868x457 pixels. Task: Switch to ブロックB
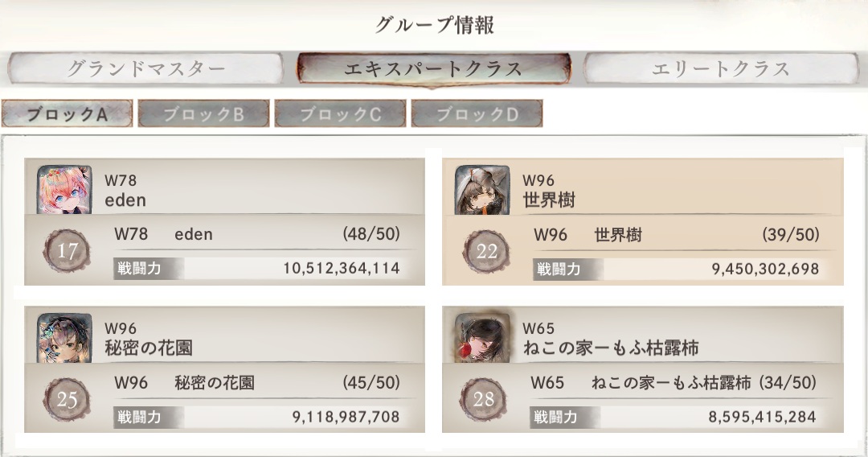203,114
